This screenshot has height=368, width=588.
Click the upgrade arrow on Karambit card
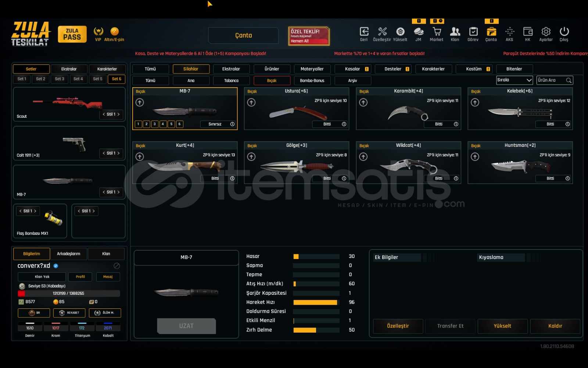click(x=363, y=103)
